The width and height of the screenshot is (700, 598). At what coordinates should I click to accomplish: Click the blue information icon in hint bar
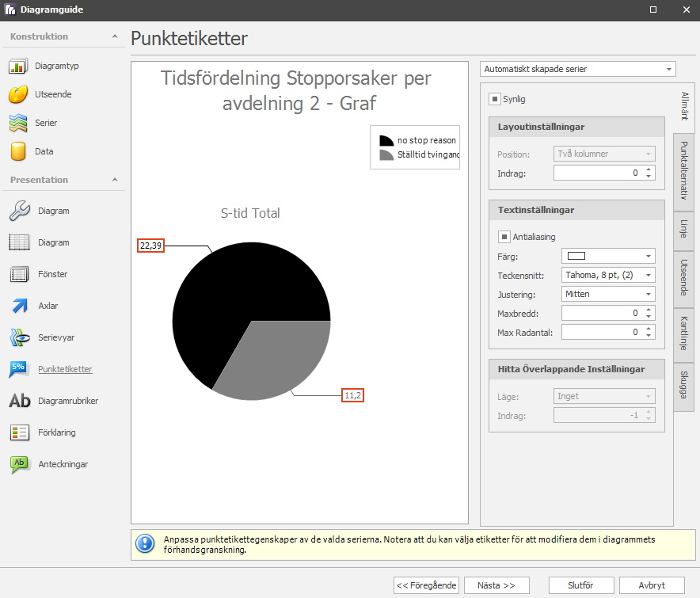(145, 544)
